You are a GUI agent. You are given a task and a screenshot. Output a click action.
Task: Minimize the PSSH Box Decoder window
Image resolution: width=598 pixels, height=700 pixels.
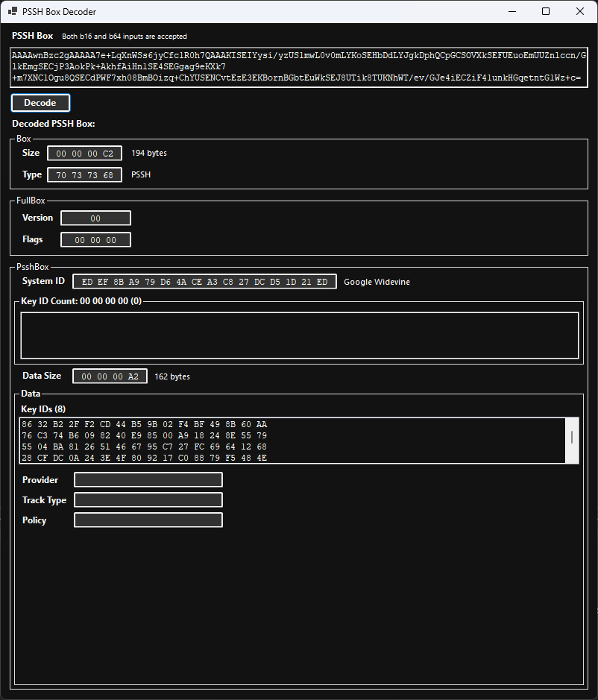[512, 11]
